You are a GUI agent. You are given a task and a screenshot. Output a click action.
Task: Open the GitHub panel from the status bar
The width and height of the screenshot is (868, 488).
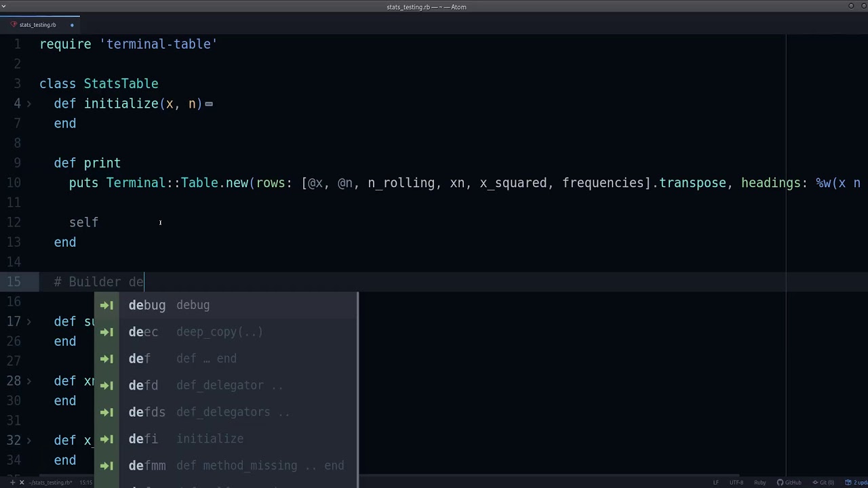pyautogui.click(x=789, y=483)
